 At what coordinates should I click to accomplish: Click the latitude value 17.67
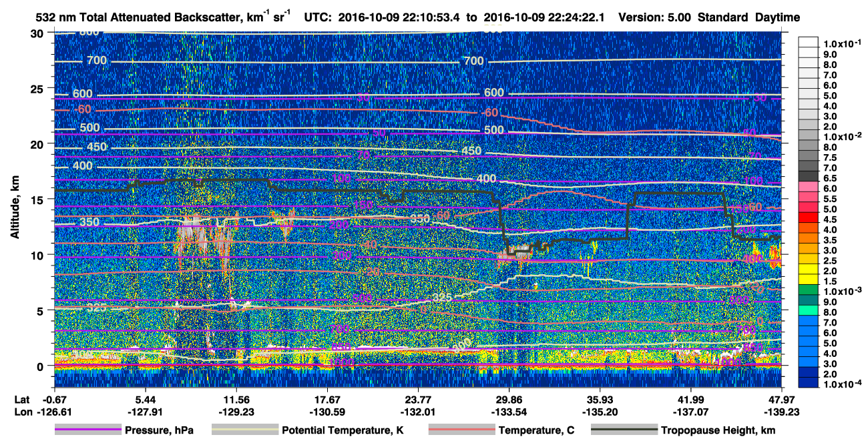[x=327, y=399]
